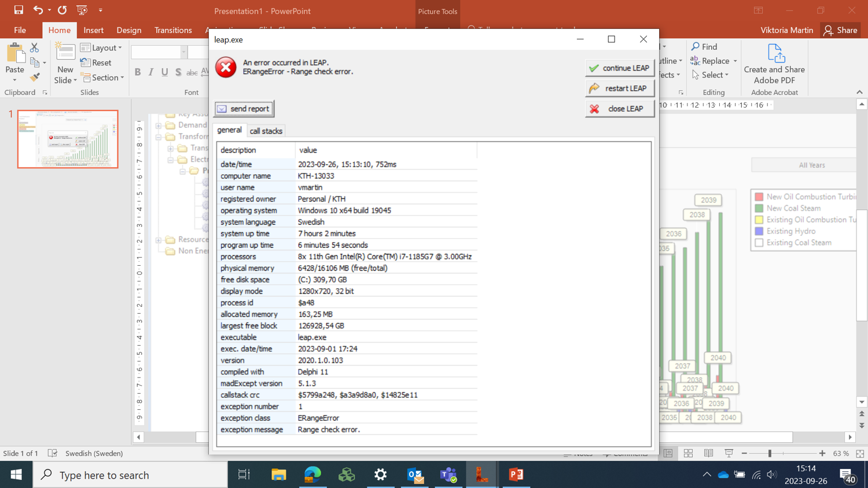
Task: Toggle Bold formatting in Font group
Action: tap(137, 72)
